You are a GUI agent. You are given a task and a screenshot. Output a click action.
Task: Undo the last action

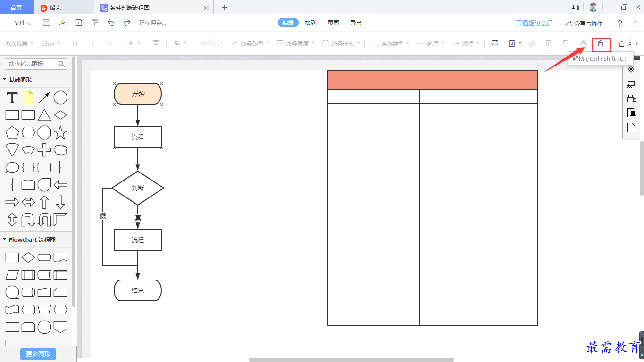(111, 23)
